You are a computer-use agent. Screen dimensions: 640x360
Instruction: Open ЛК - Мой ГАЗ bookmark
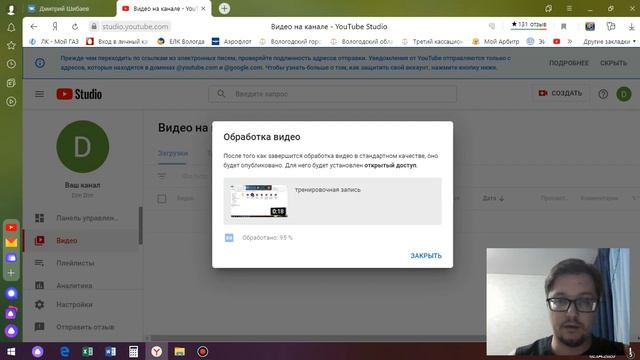tap(54, 42)
